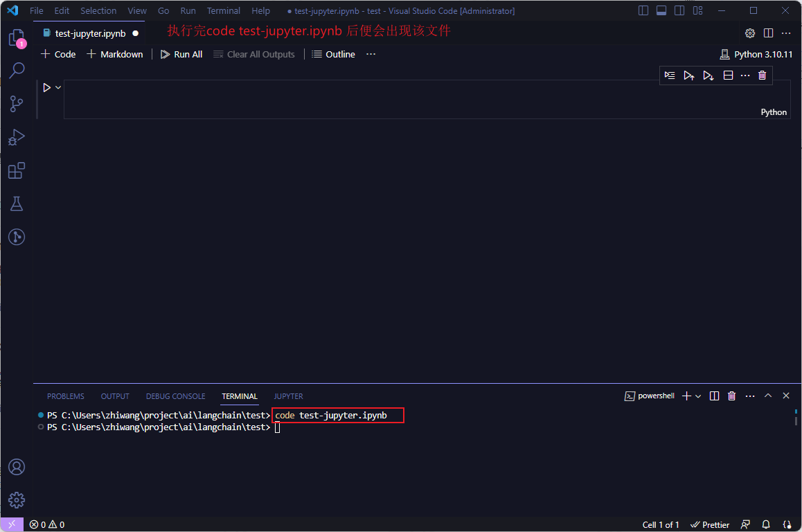Open the Run and Debug view
Image resolution: width=802 pixels, height=532 pixels.
[x=17, y=137]
